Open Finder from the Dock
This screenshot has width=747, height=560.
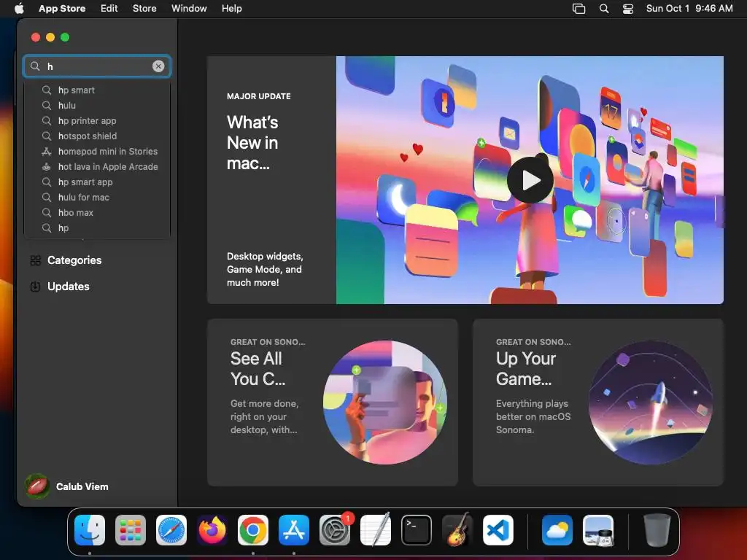point(90,530)
